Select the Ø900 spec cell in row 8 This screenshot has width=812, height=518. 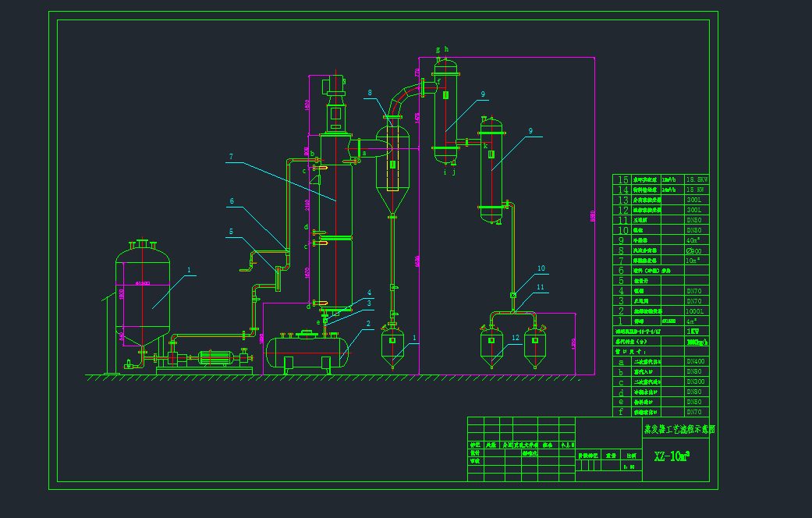click(x=696, y=250)
